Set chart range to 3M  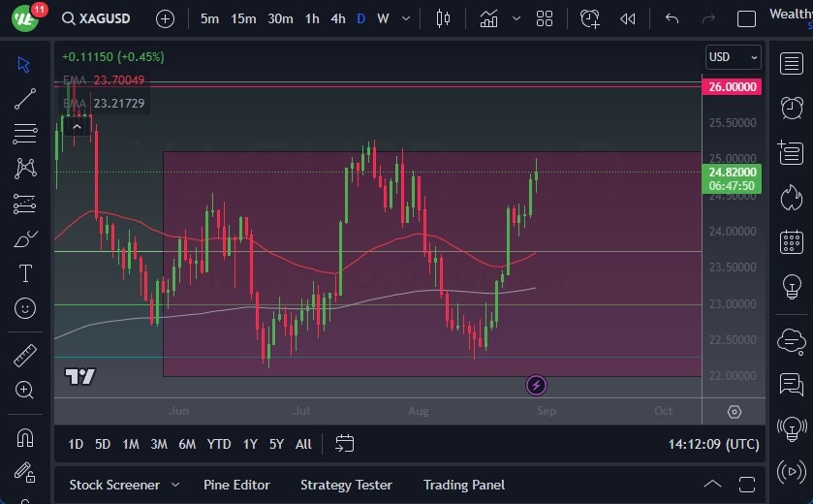click(159, 444)
